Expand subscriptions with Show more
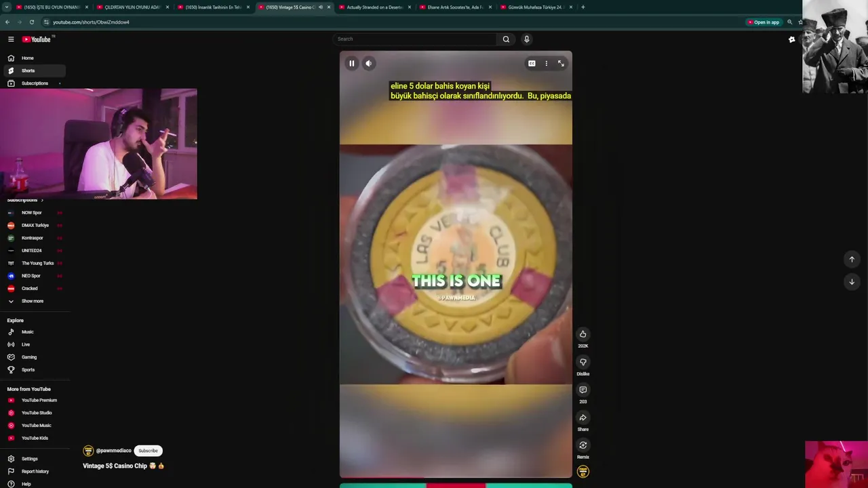The width and height of the screenshot is (868, 488). pyautogui.click(x=34, y=301)
